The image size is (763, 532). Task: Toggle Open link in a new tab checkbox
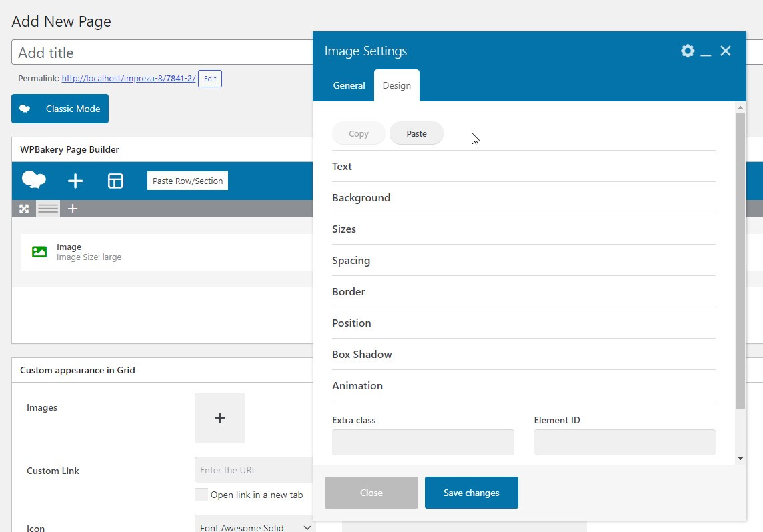click(x=201, y=495)
